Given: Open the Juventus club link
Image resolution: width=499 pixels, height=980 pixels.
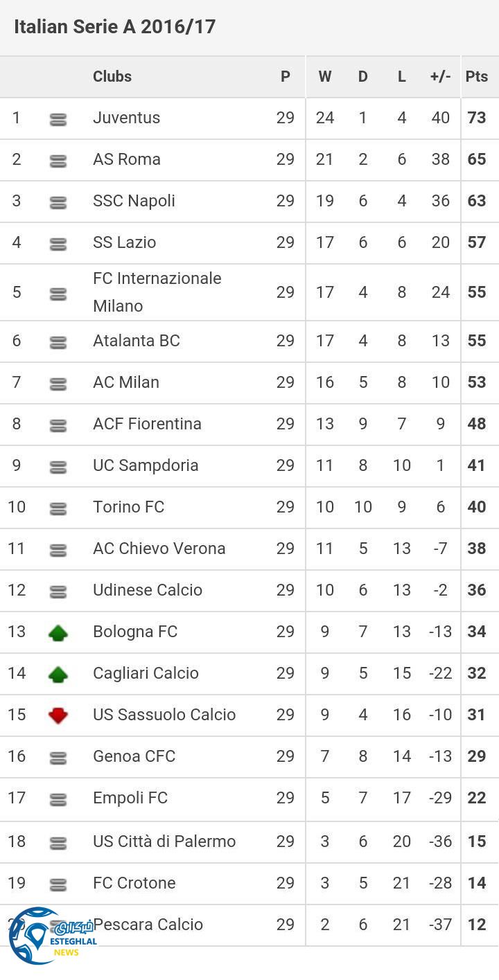Looking at the screenshot, I should coord(126,118).
